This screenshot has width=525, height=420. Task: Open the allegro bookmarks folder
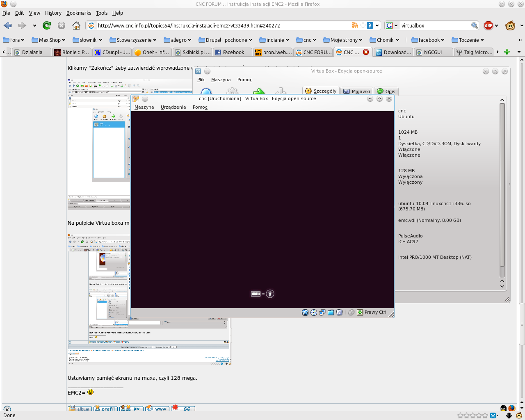[x=178, y=40]
